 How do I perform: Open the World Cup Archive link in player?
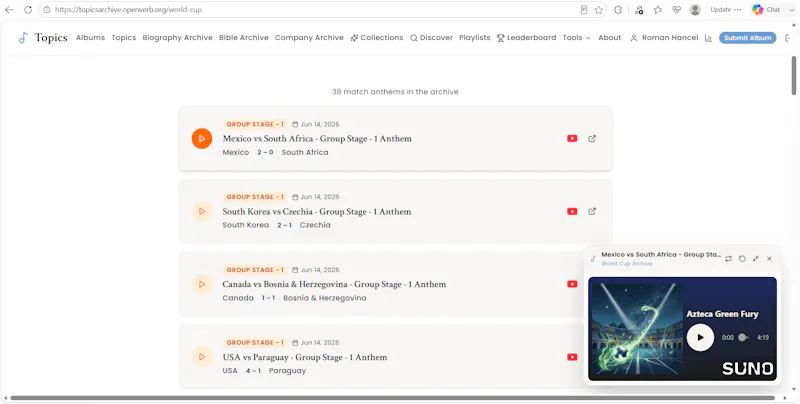coord(627,264)
